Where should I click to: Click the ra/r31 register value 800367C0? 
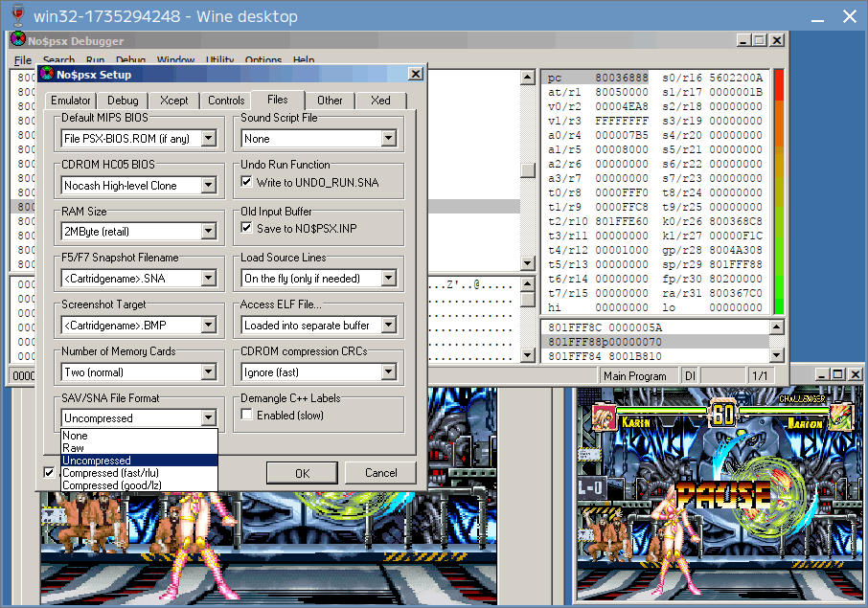pos(736,293)
